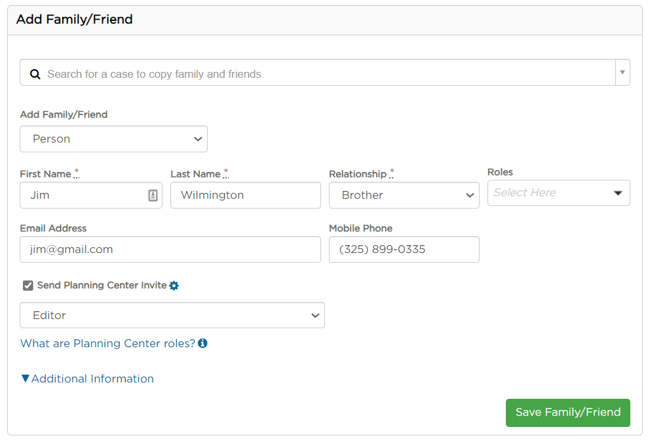
Task: Open What are Planning Center roles link
Action: click(x=108, y=344)
